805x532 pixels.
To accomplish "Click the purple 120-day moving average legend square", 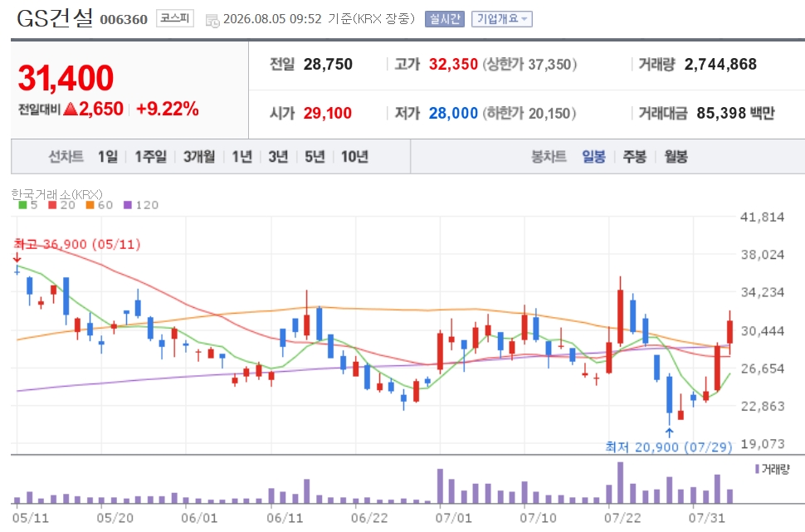I will [128, 205].
